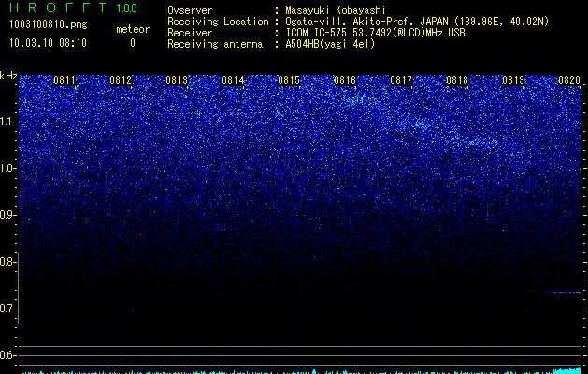
Task: Click the 0814 time marker
Action: click(x=233, y=80)
